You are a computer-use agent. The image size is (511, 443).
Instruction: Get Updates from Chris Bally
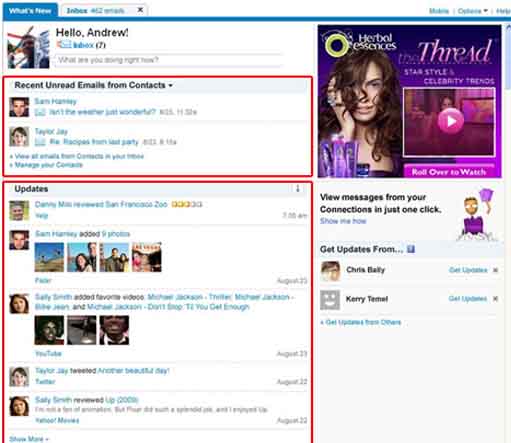[468, 270]
